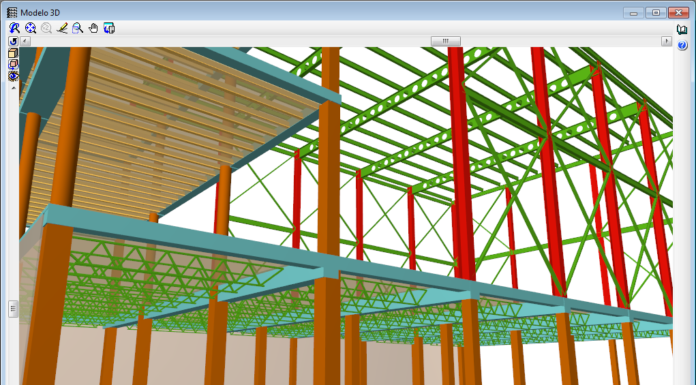
Task: Activate the hand pan tool
Action: pyautogui.click(x=93, y=28)
